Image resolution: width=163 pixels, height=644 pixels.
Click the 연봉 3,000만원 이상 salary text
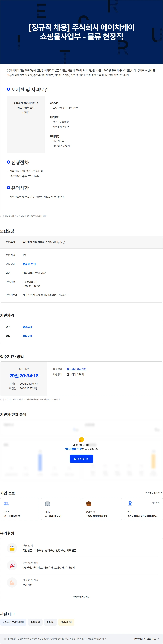34,273
